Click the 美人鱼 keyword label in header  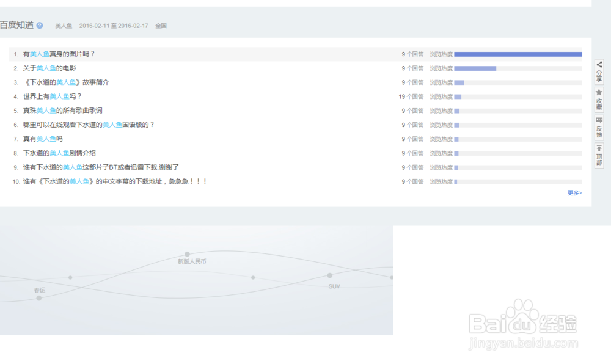coord(64,26)
